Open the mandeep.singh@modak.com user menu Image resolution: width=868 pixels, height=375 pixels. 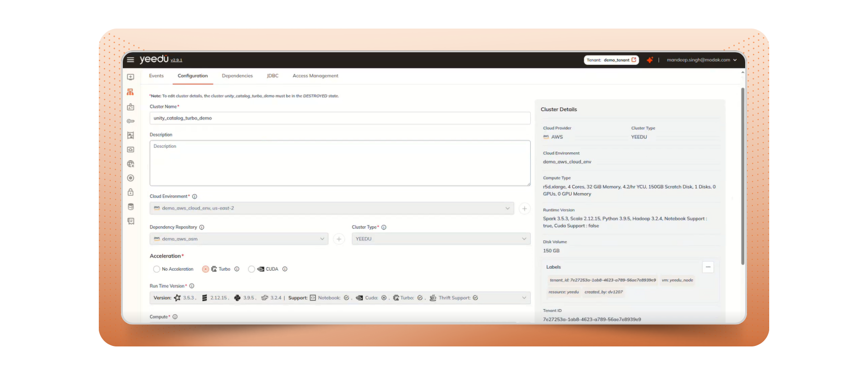(702, 60)
